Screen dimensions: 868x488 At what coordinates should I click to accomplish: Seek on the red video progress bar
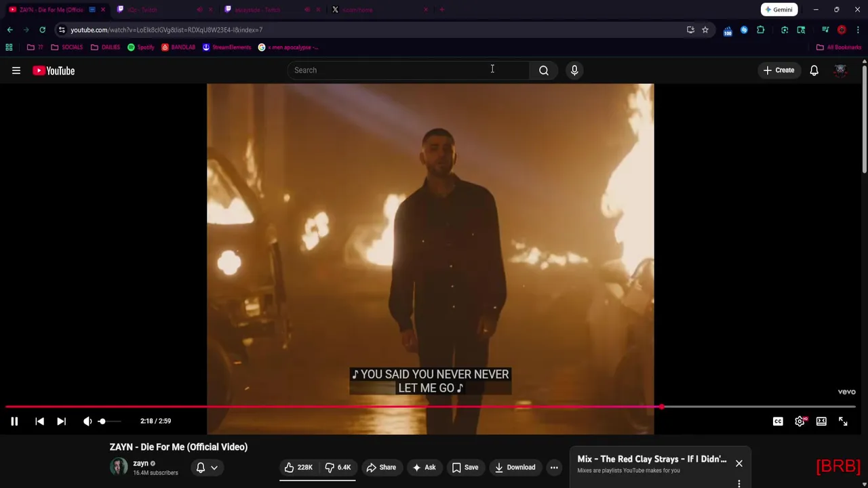tap(431, 407)
